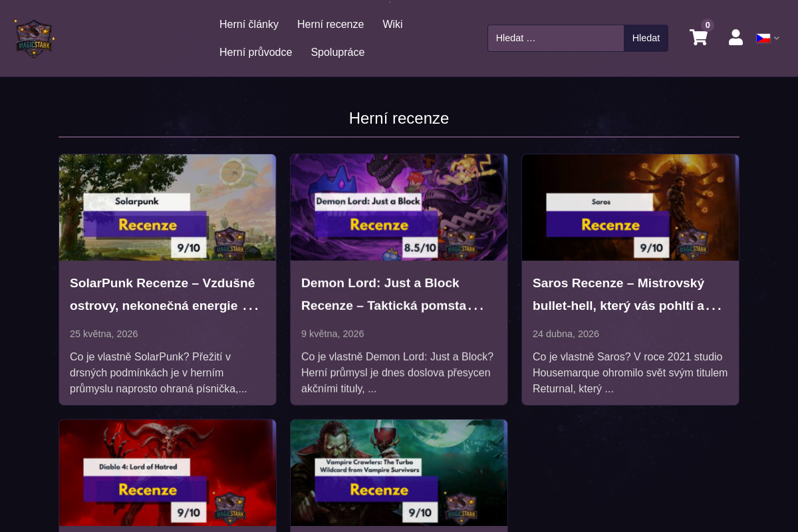
Task: Click the Saros excerpt mentioning Housemarque
Action: (630, 372)
